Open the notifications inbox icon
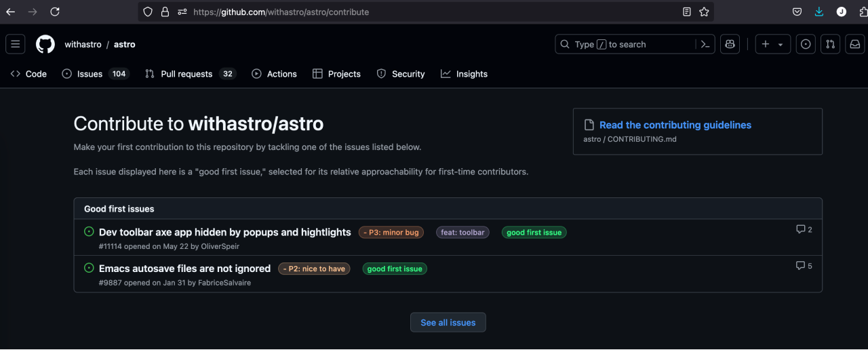The width and height of the screenshot is (868, 350). 855,44
